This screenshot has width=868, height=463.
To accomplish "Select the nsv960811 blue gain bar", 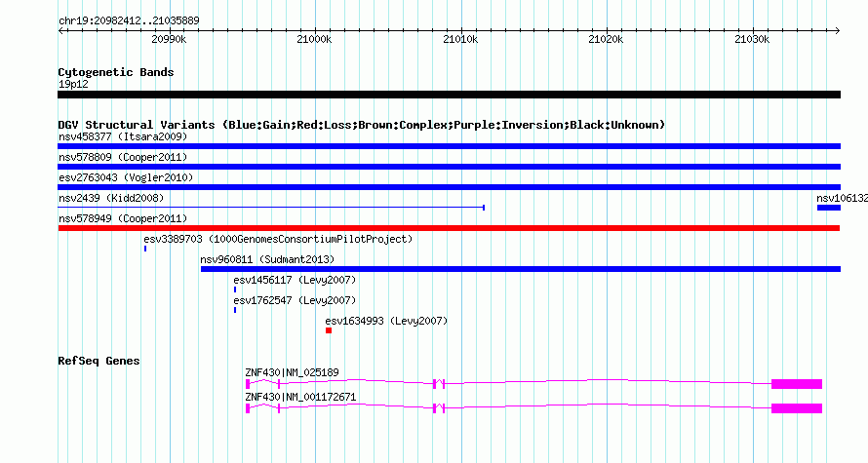I will (x=521, y=269).
